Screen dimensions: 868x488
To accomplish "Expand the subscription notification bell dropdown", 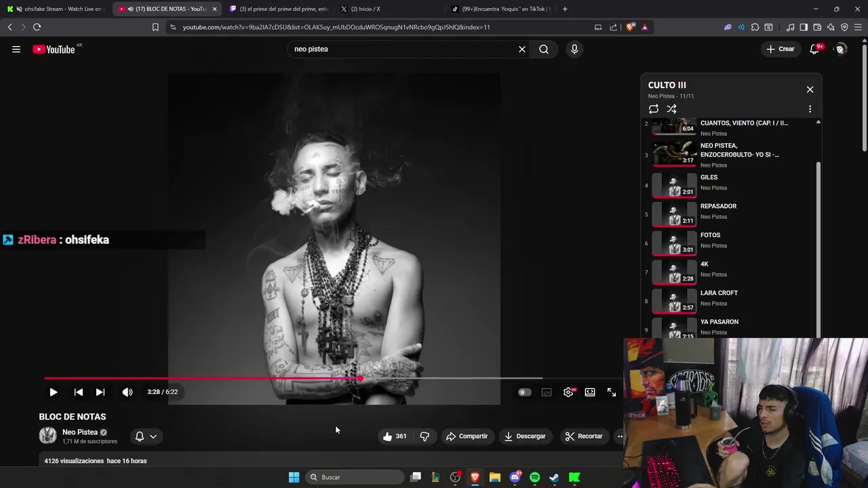I will (146, 436).
